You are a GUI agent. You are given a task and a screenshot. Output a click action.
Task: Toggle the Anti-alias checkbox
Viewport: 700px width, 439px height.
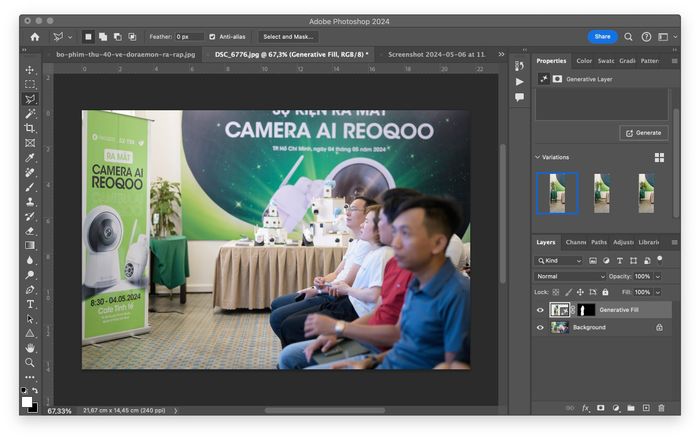(x=212, y=37)
